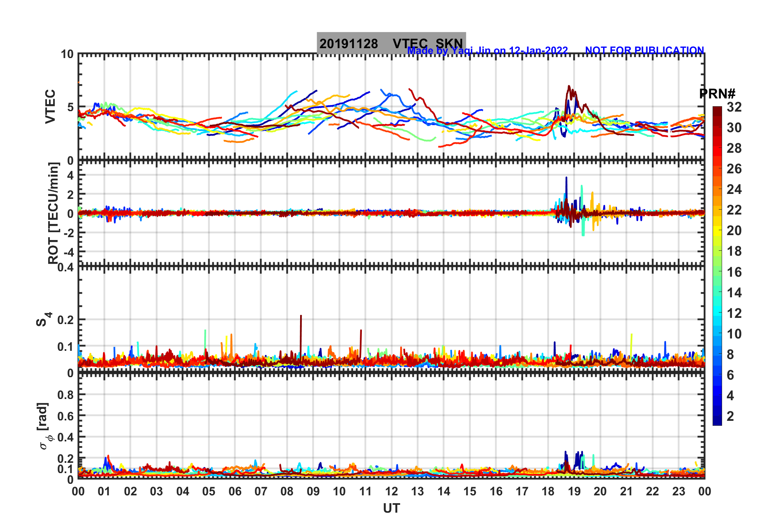Click the '-4' tick on the ROT axis

point(68,253)
